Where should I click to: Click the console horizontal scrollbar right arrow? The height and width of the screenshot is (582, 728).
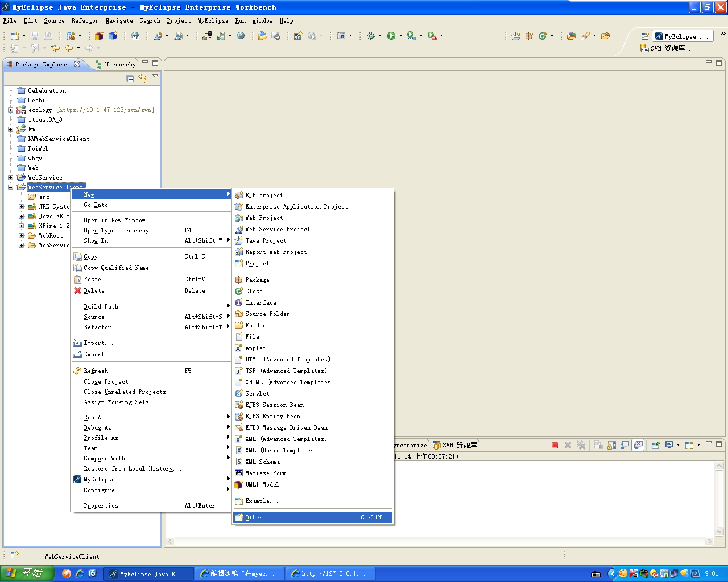click(x=709, y=542)
